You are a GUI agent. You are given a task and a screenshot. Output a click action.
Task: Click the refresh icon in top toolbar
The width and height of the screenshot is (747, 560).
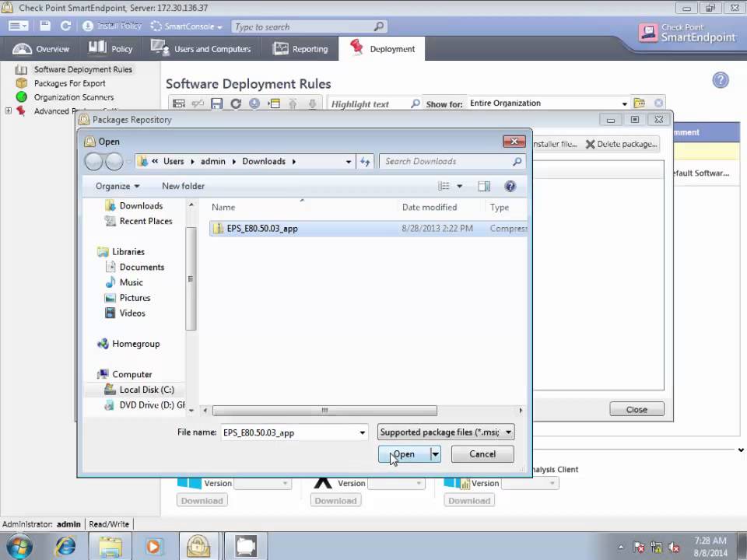pyautogui.click(x=65, y=26)
